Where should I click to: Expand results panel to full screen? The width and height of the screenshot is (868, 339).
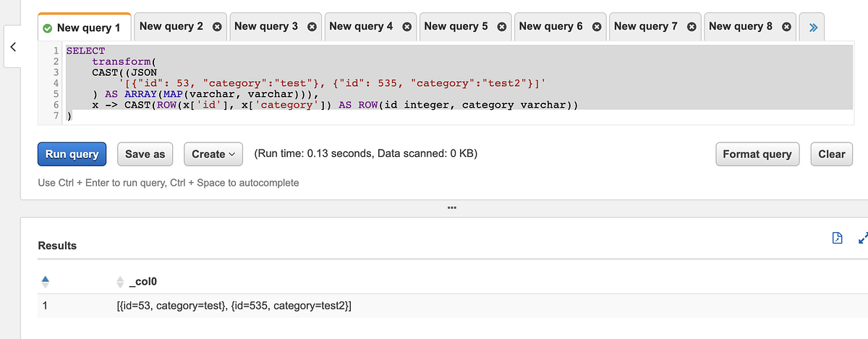click(x=861, y=238)
